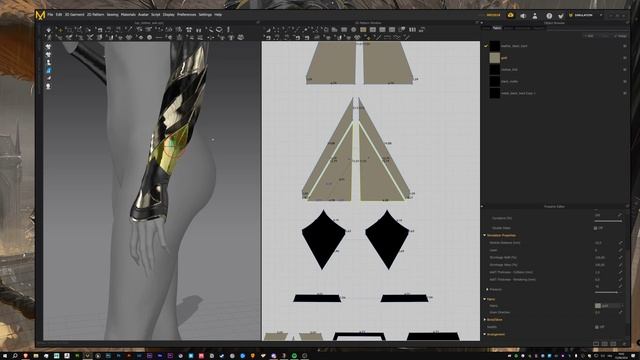Click the single-pane layout icon below the Property Editor
640x360 pixels.
click(x=596, y=344)
